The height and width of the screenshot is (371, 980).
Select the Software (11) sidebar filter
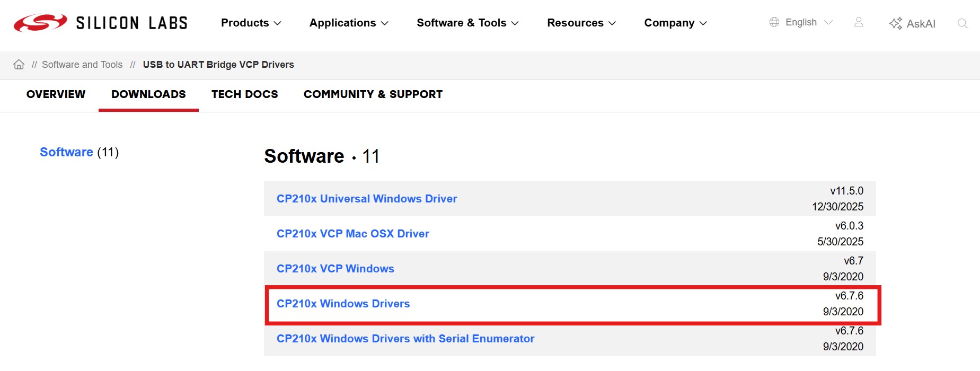click(x=79, y=152)
